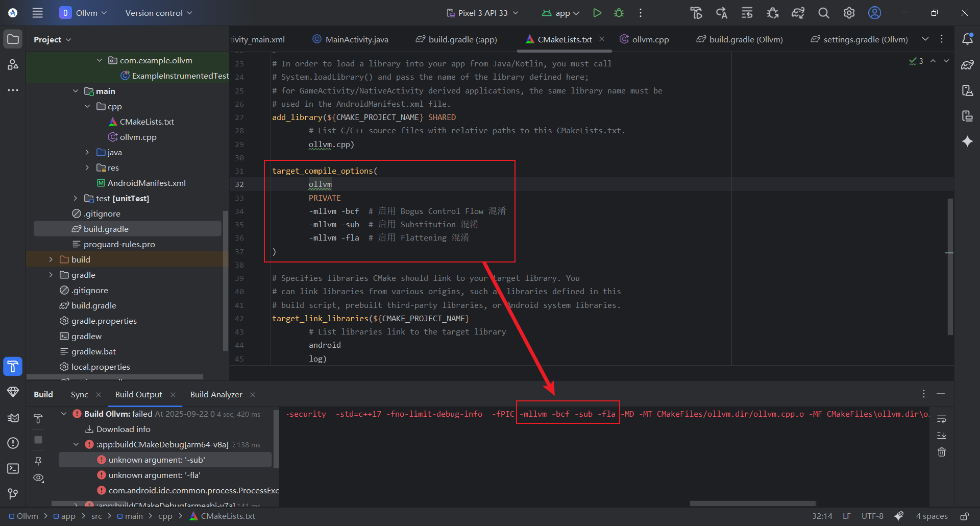Open the Notifications bell panel
This screenshot has height=526, width=980.
[x=967, y=39]
